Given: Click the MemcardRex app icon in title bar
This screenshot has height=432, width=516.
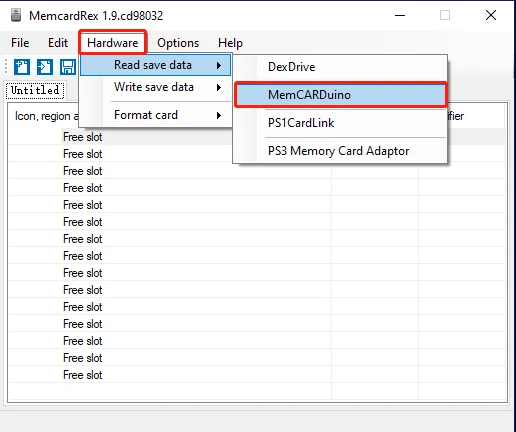Looking at the screenshot, I should point(16,15).
